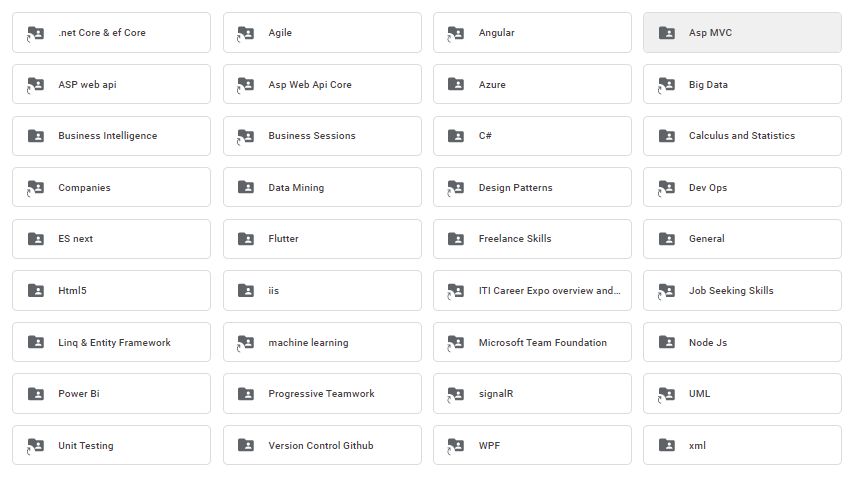This screenshot has height=478, width=852.
Task: Open the Linq & Entity Framework folder
Action: pyautogui.click(x=111, y=342)
